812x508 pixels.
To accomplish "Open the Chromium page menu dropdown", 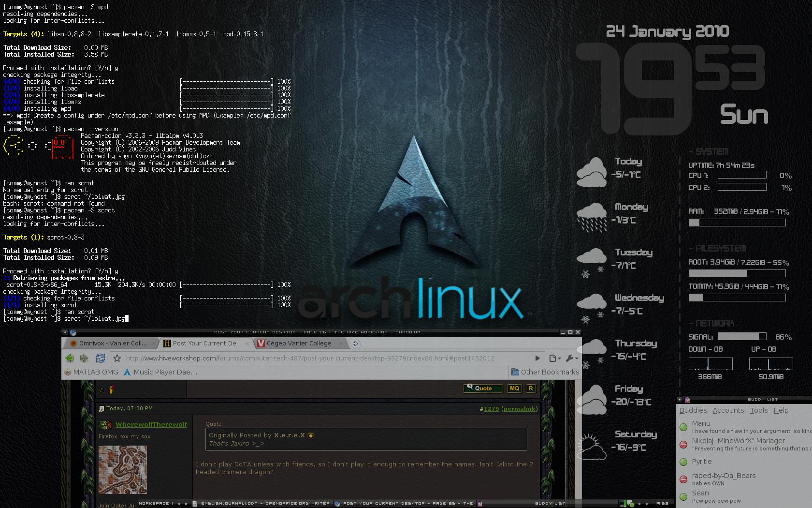I will pyautogui.click(x=555, y=359).
